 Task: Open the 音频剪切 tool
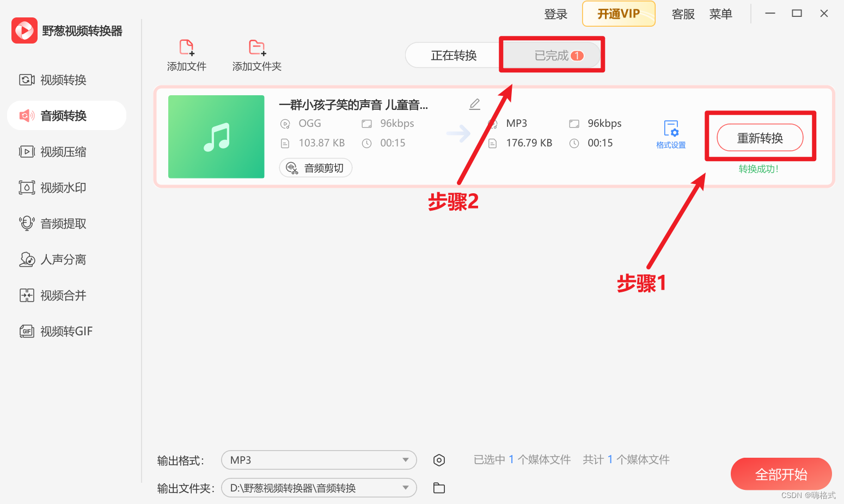tap(316, 168)
